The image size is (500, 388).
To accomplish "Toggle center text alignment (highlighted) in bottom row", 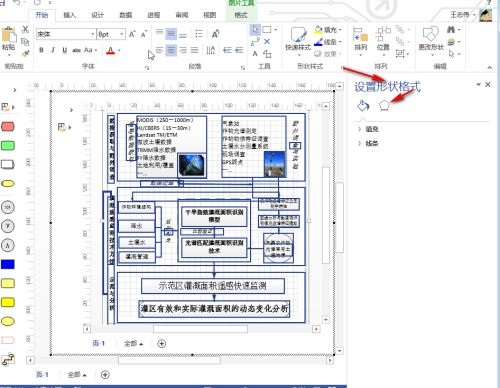I will pyautogui.click(x=171, y=50).
